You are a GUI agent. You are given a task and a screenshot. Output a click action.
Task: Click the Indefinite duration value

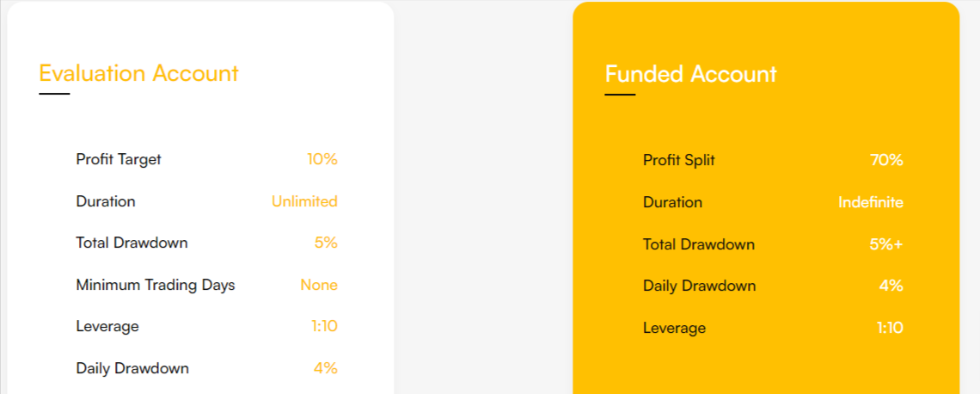[871, 203]
